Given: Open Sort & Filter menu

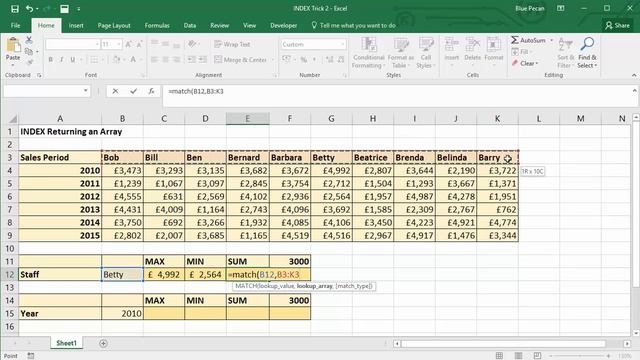Looking at the screenshot, I should 565,53.
